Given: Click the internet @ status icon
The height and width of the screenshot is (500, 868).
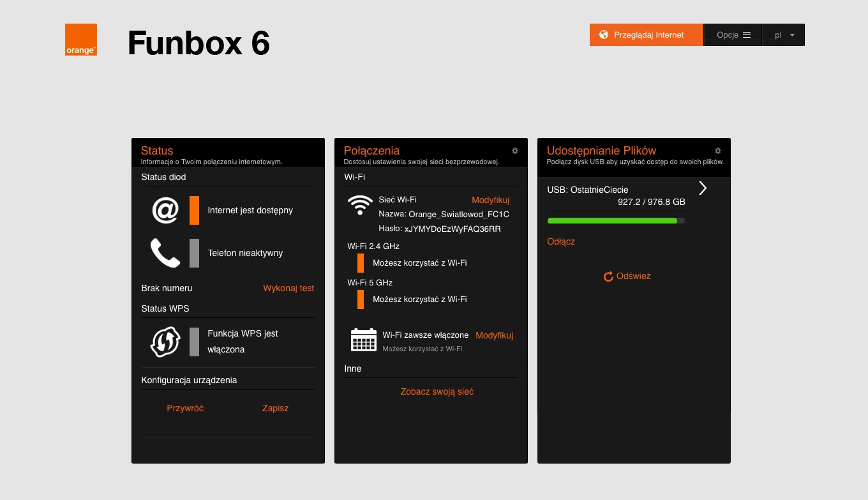Looking at the screenshot, I should point(165,210).
